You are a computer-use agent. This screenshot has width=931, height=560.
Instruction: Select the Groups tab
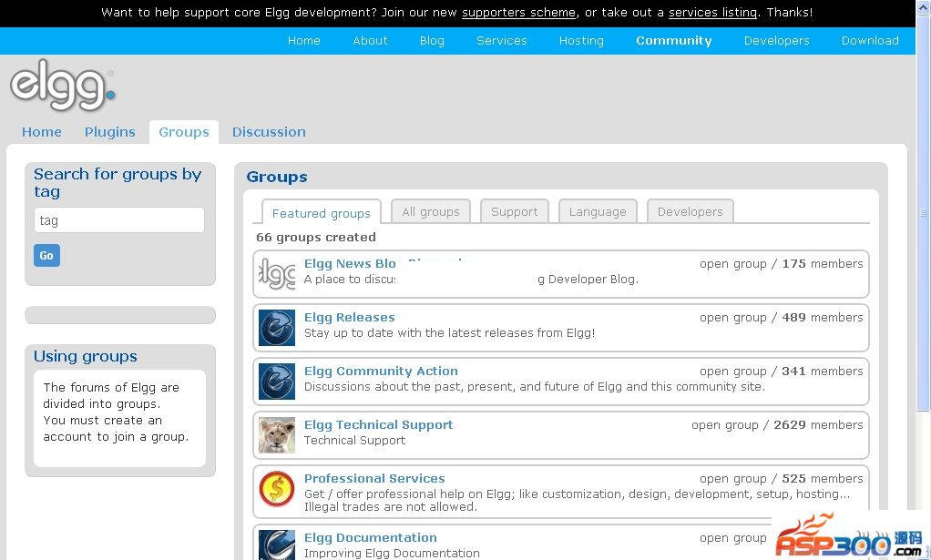184,132
